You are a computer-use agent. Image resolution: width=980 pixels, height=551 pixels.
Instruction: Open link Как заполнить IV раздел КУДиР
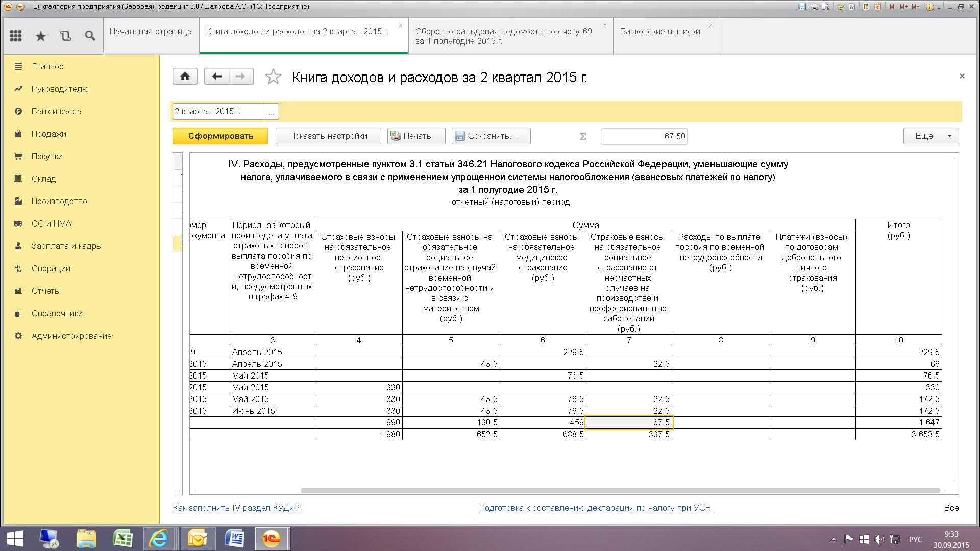pos(236,508)
